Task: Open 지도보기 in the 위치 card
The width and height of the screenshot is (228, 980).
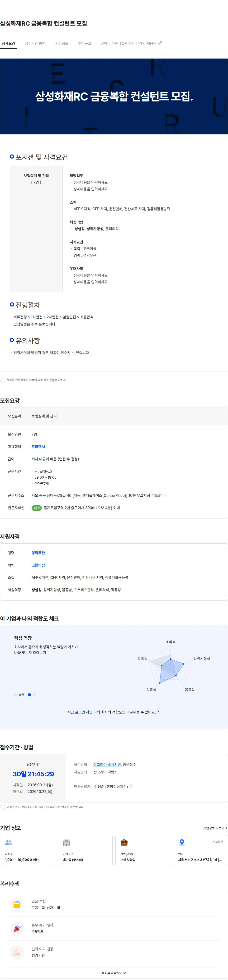Action: 218,842
